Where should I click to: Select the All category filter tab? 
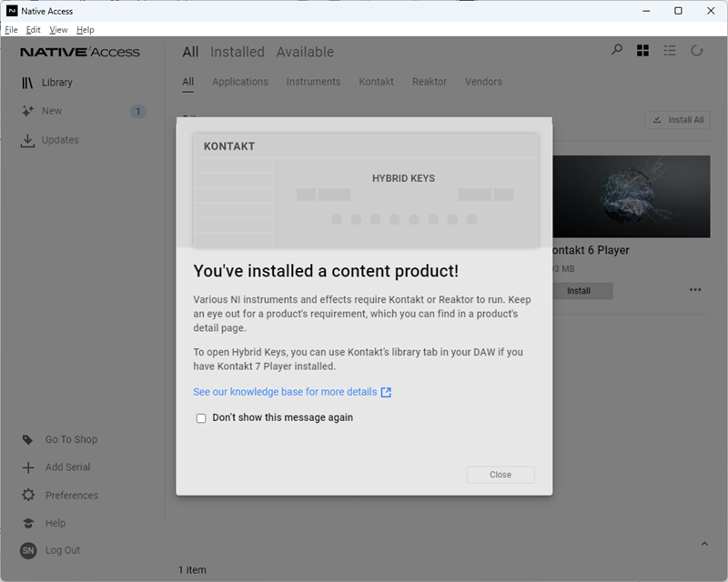[x=188, y=82]
